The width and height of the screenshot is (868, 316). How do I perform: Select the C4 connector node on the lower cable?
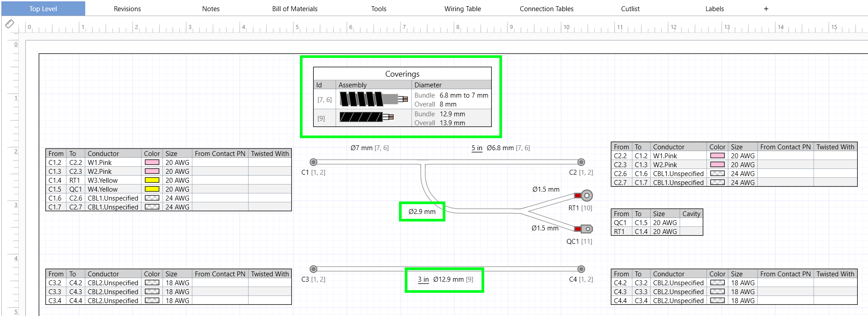click(581, 269)
